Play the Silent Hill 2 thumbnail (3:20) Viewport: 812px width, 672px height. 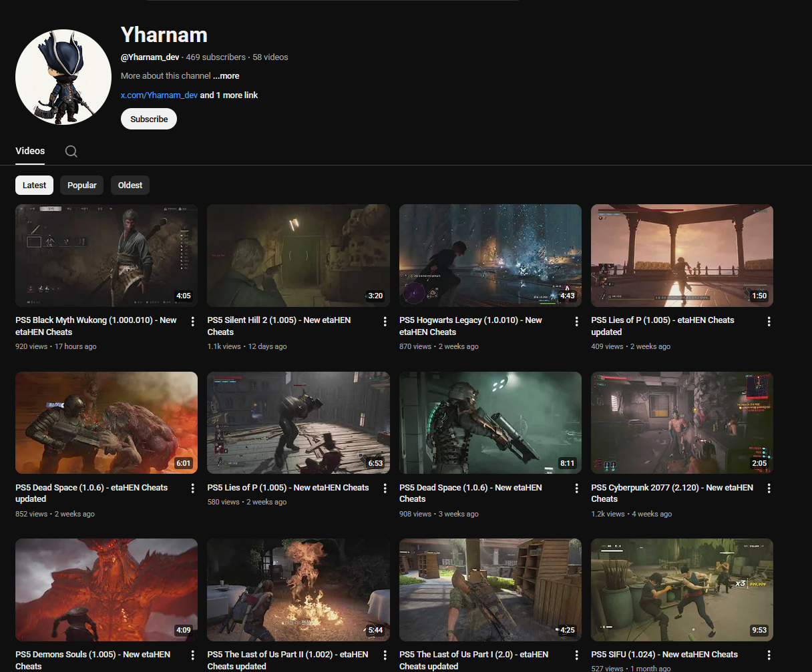pos(298,256)
